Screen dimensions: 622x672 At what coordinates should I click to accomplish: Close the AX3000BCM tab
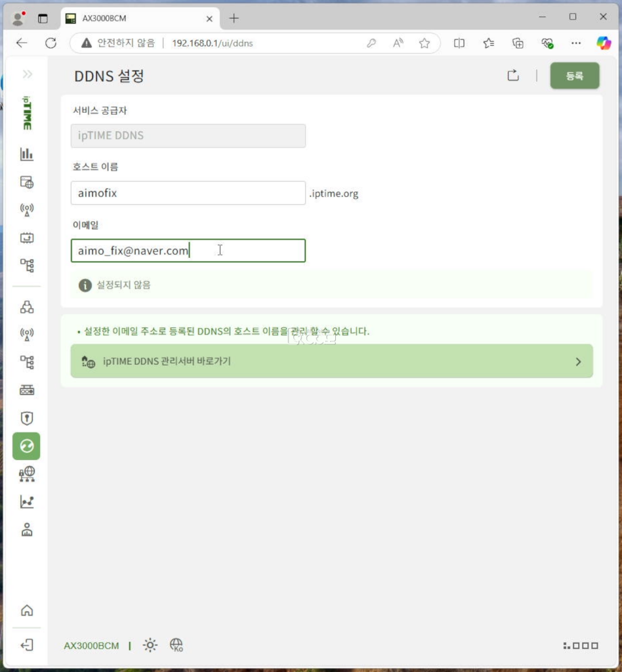point(209,19)
